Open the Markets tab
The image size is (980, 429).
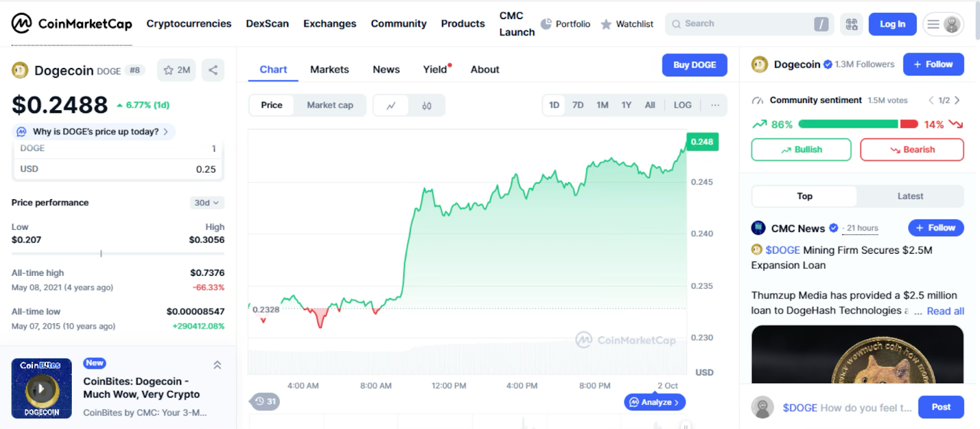tap(329, 70)
